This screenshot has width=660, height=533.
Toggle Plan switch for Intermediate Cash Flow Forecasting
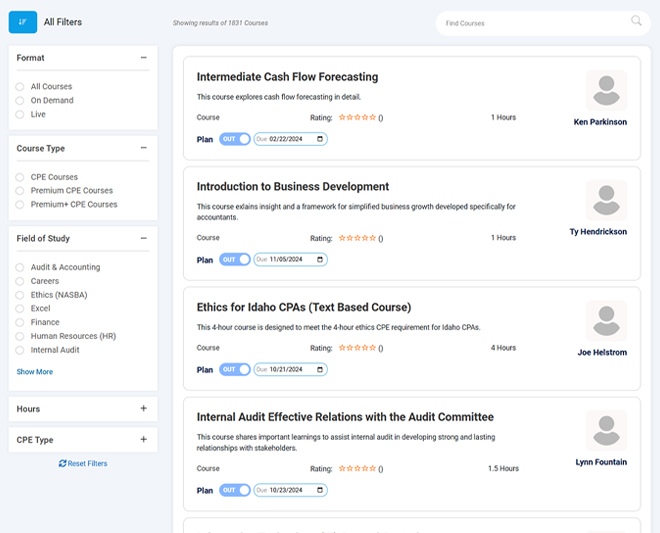coord(235,139)
